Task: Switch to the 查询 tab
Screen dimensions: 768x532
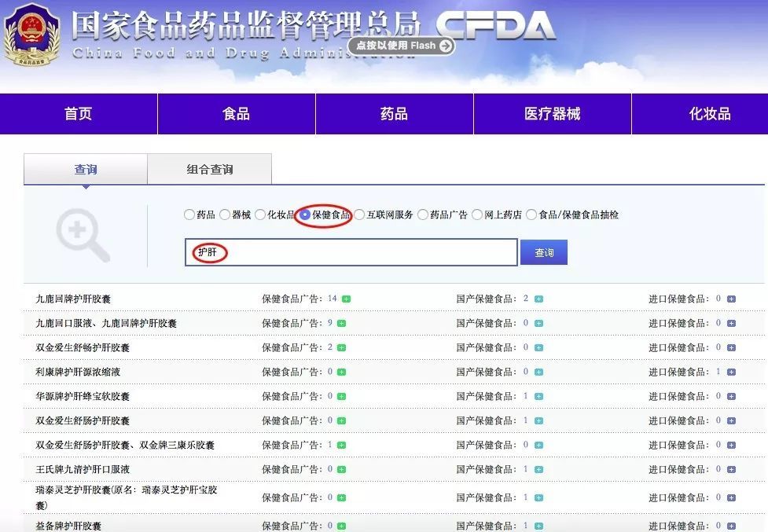Action: pos(86,169)
